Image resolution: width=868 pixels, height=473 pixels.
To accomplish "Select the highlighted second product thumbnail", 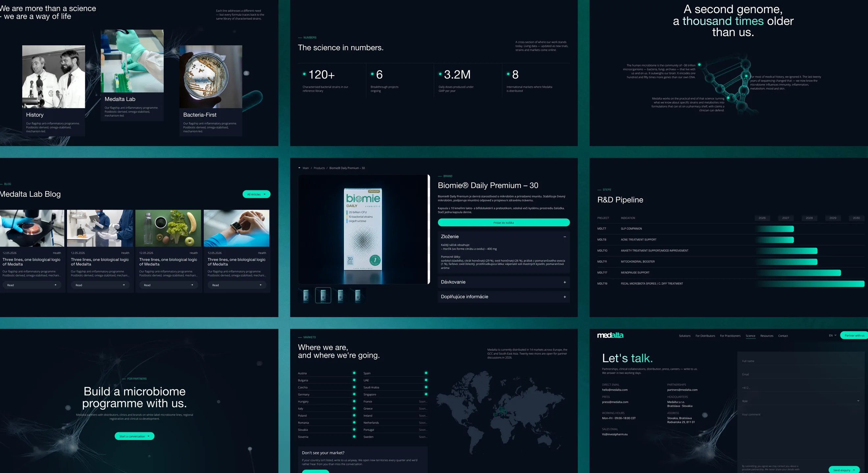I will [323, 296].
